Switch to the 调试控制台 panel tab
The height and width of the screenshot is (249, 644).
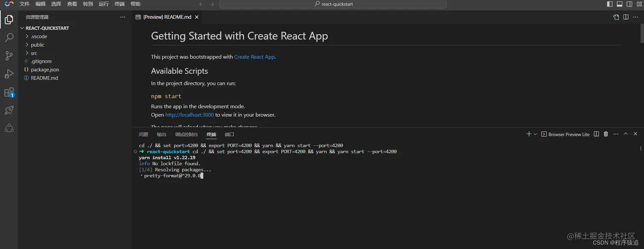click(x=187, y=135)
